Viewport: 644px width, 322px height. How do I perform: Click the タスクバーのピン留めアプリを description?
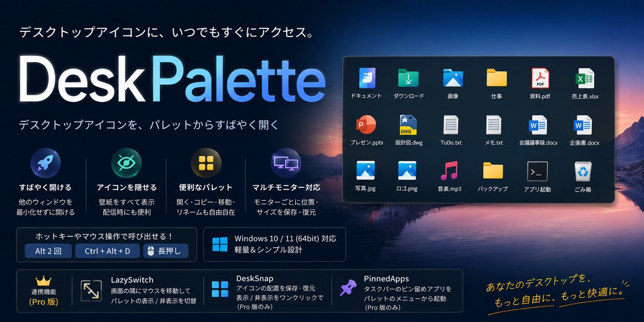408,289
